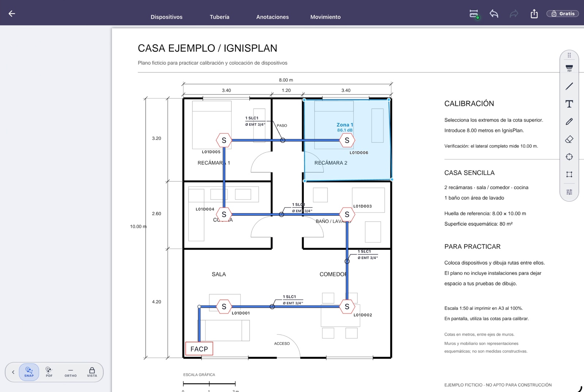584x392 pixels.
Task: Select smoke detector L01D004
Action: point(224,214)
